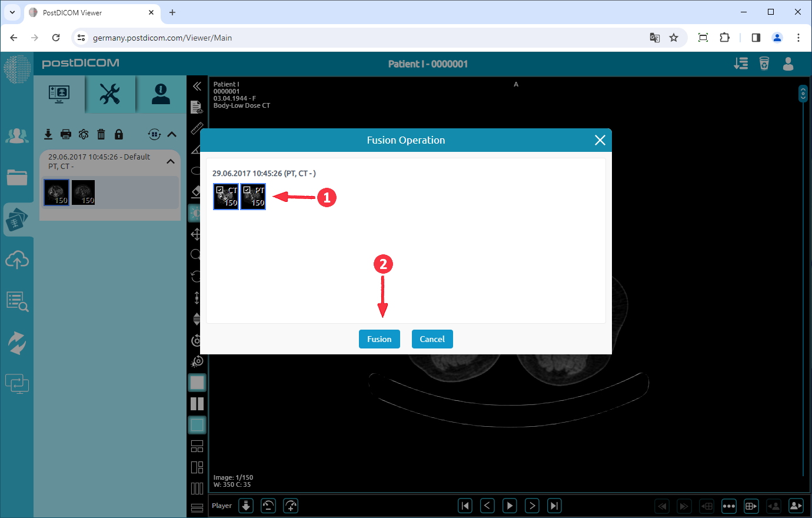Image resolution: width=812 pixels, height=518 pixels.
Task: Switch to the patient information tab
Action: (x=161, y=94)
